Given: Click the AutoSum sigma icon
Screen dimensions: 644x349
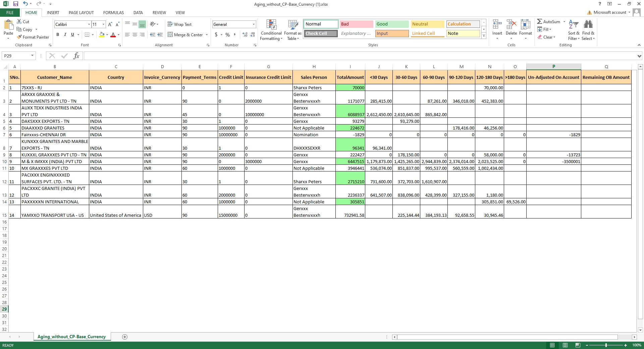Looking at the screenshot, I should pyautogui.click(x=539, y=21).
